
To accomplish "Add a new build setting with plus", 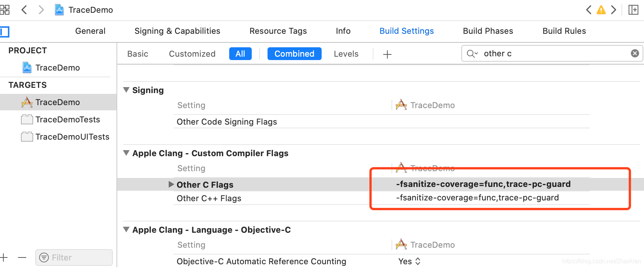I will coord(387,54).
